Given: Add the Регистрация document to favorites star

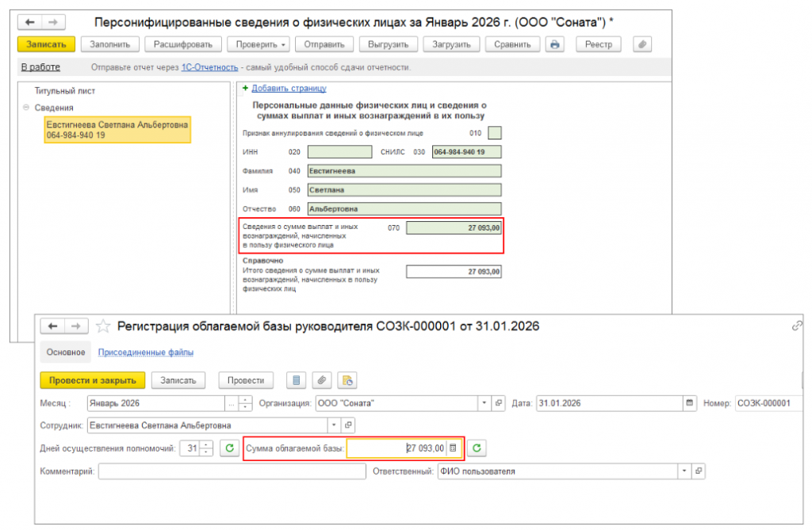Looking at the screenshot, I should click(x=103, y=326).
